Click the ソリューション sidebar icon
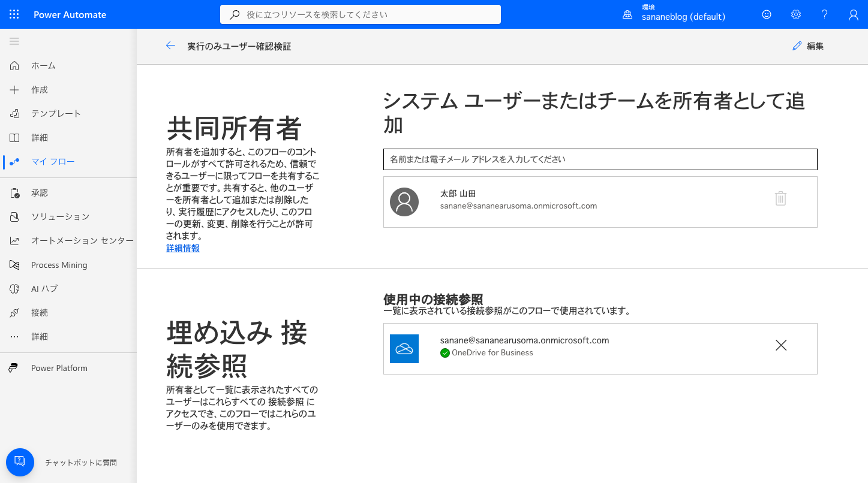The width and height of the screenshot is (868, 483). (14, 216)
